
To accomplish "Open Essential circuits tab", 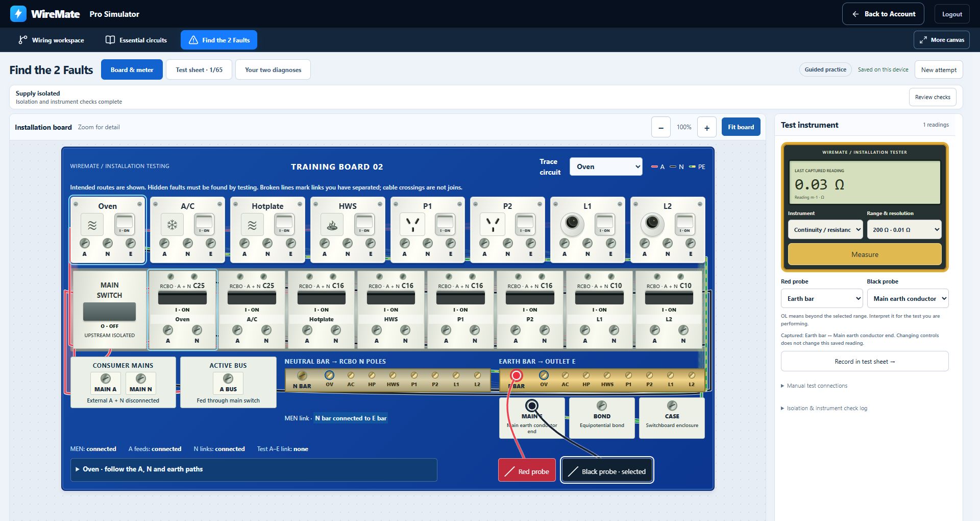I will (x=136, y=40).
